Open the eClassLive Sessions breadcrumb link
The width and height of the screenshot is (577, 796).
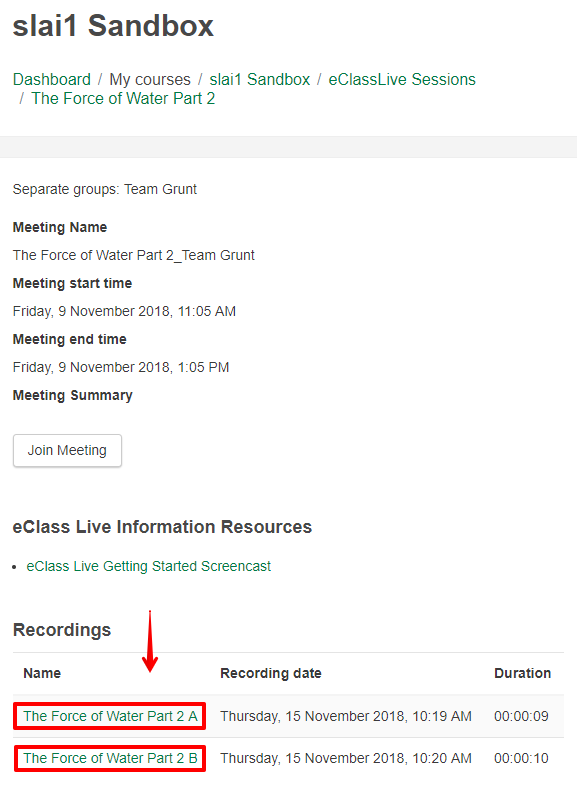402,80
